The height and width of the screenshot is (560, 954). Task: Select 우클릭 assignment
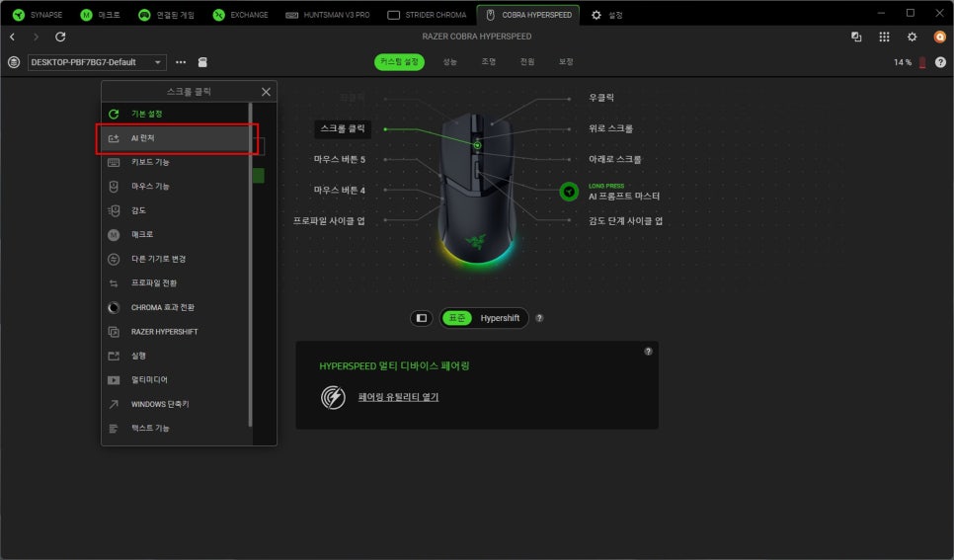(x=601, y=98)
